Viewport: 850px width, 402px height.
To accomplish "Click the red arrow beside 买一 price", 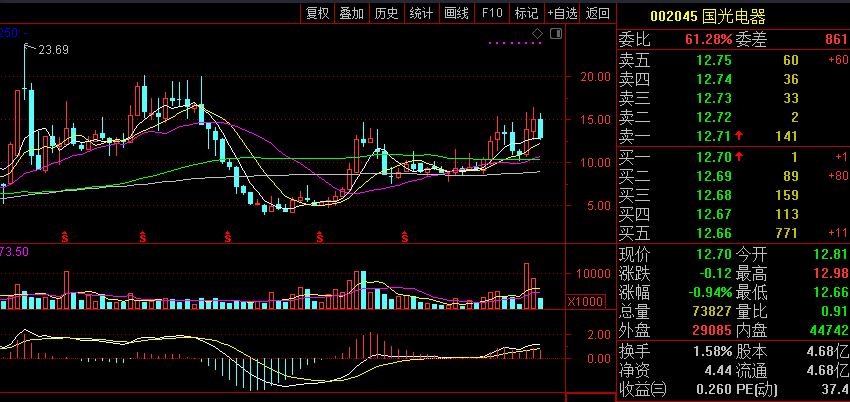I will click(739, 158).
